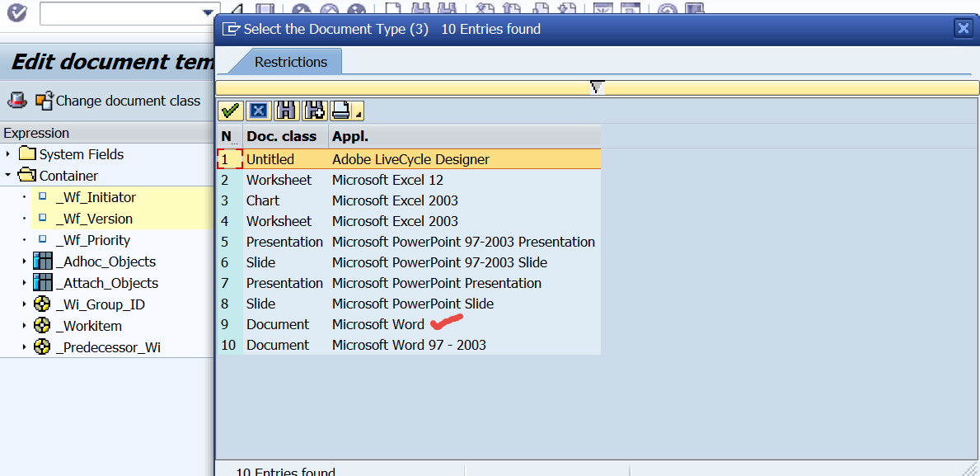This screenshot has width=980, height=476.
Task: Open the command field dropdown arrow
Action: (x=208, y=13)
